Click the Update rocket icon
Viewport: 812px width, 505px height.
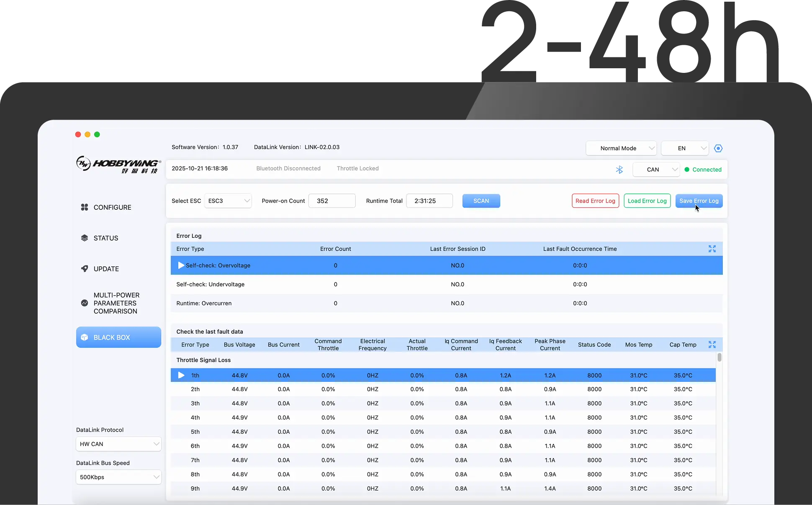85,269
